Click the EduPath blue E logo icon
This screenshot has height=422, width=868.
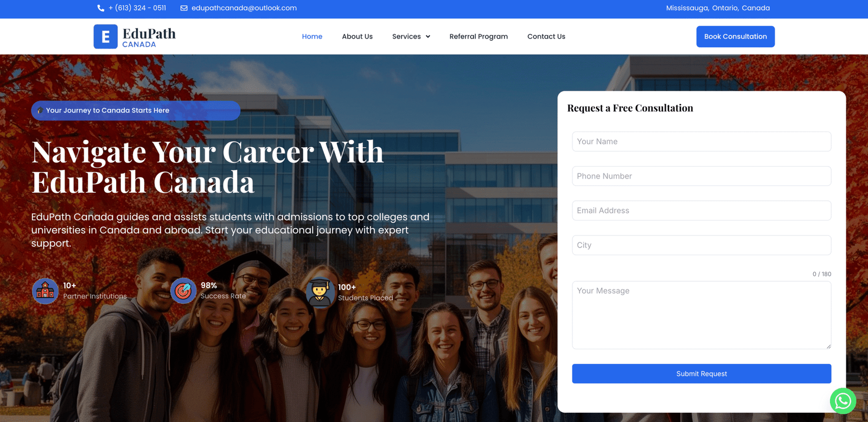point(105,36)
